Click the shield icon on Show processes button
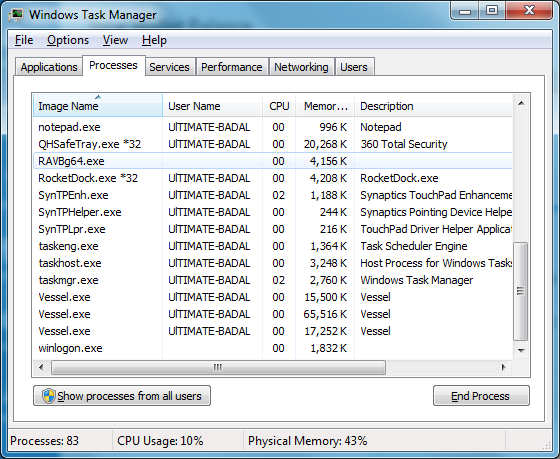560x459 pixels. (49, 396)
